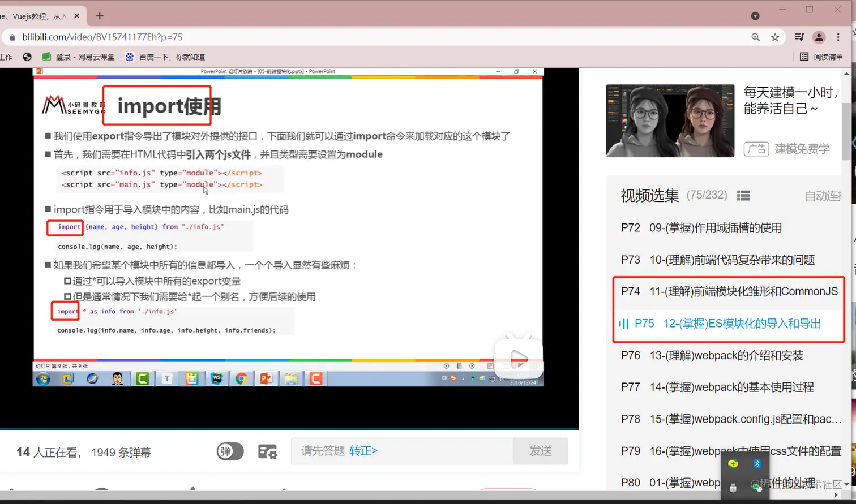Open danmaku settings gear icon
The image size is (856, 504).
pos(268,451)
